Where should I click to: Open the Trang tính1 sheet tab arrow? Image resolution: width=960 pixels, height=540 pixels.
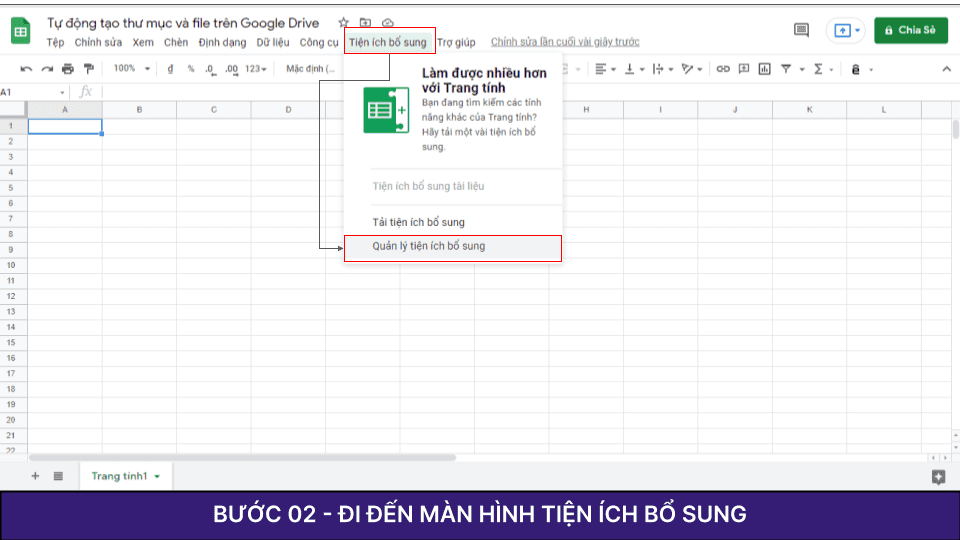pos(157,477)
